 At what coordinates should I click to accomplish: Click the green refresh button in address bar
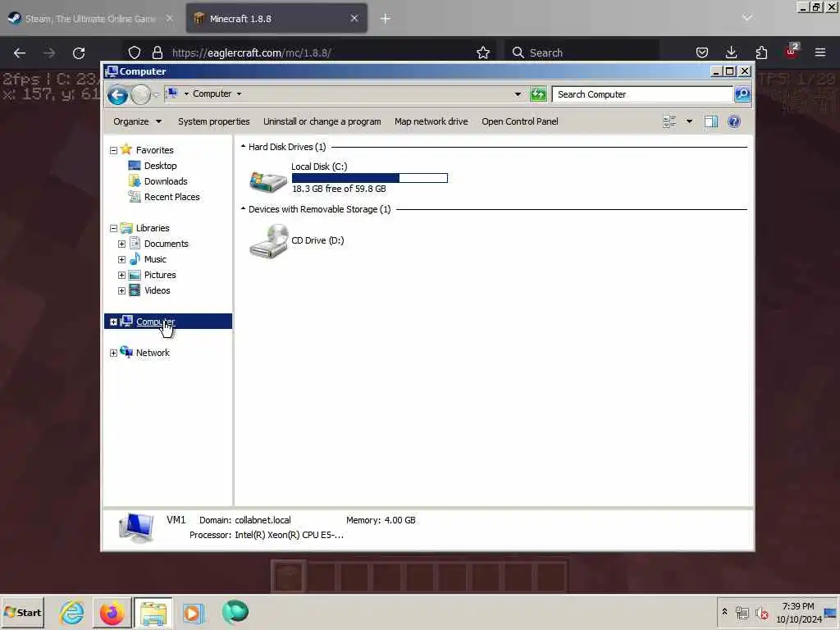538,94
